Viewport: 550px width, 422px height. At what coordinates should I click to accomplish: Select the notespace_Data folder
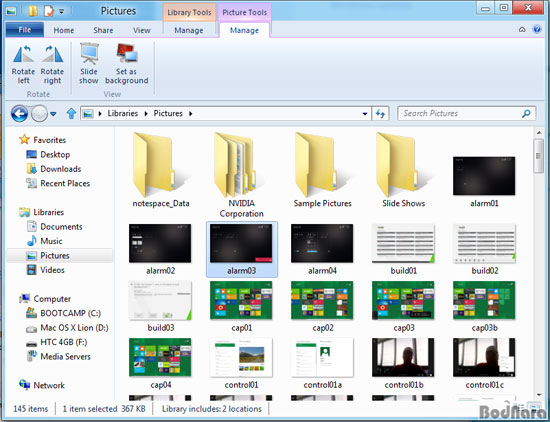coord(161,170)
